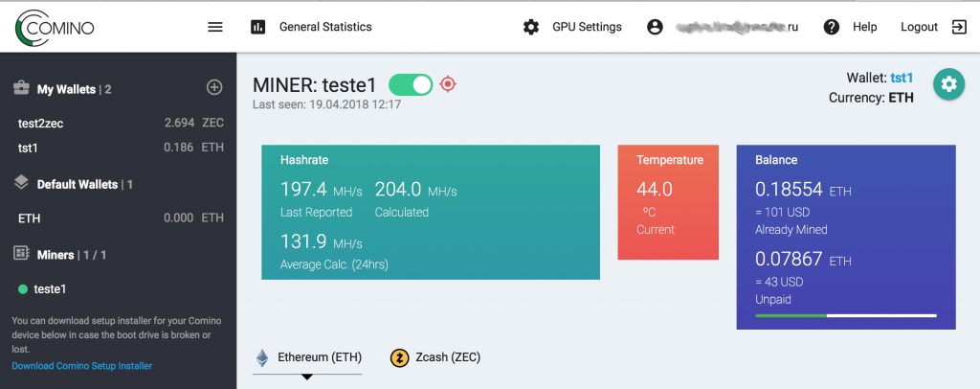Click the user account profile icon
The height and width of the screenshot is (389, 980).
tap(655, 27)
